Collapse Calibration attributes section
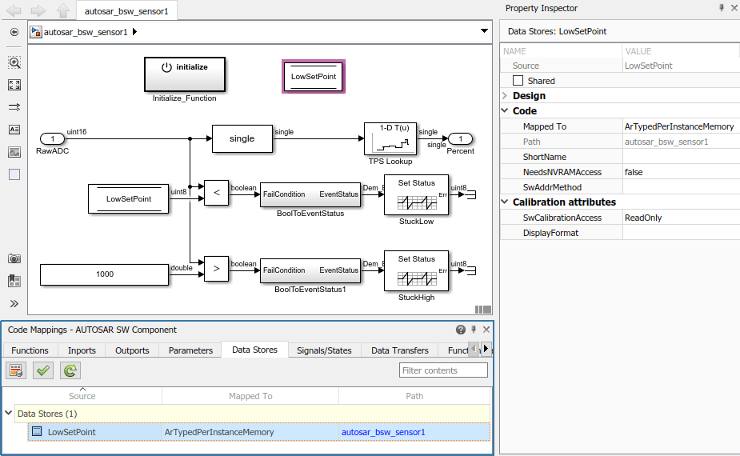Image resolution: width=740 pixels, height=456 pixels. (x=505, y=202)
